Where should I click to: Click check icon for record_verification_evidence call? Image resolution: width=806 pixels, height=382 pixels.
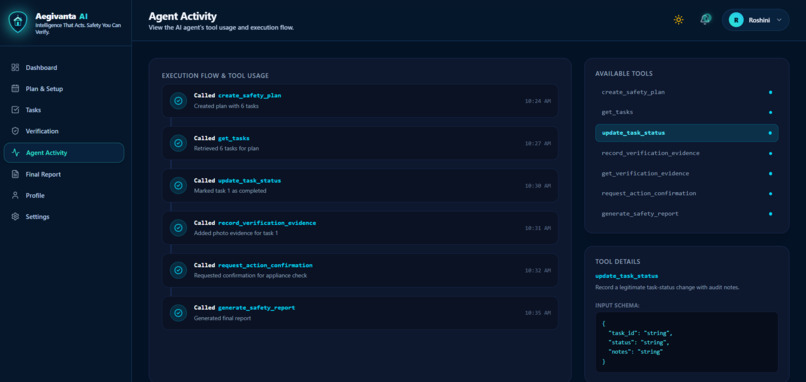click(x=178, y=228)
